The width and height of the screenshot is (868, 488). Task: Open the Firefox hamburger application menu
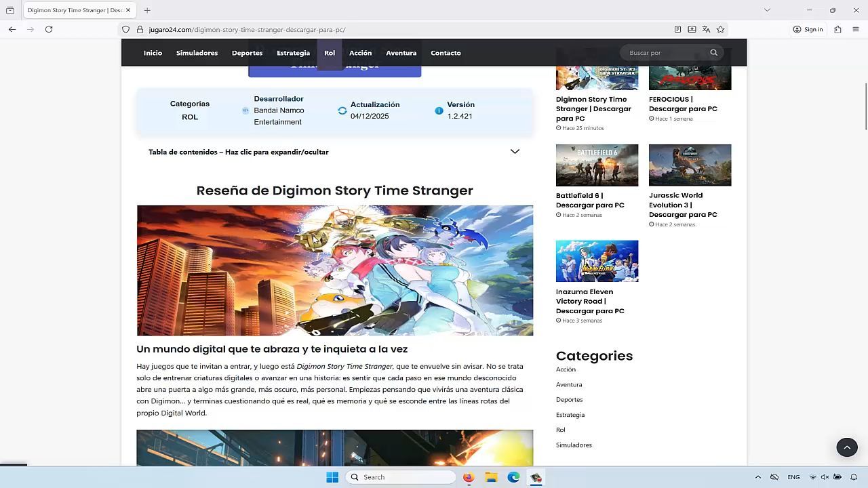(x=856, y=29)
